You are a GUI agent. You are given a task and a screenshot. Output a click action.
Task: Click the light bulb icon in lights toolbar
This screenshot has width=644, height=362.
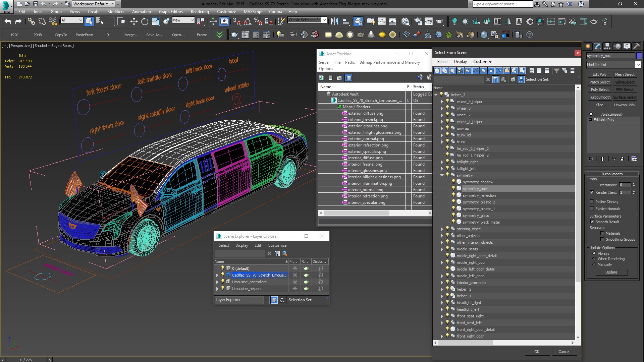point(454,21)
